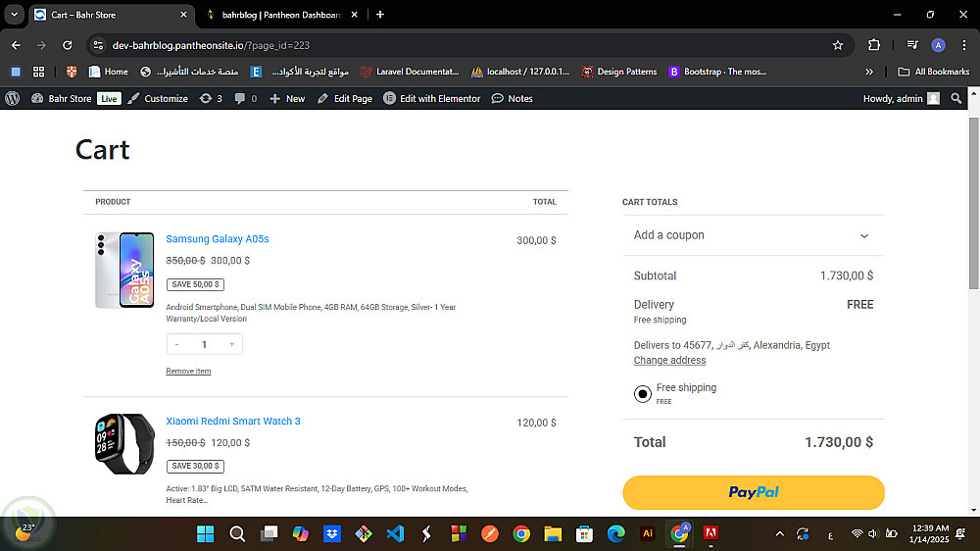Image resolution: width=980 pixels, height=551 pixels.
Task: Open the All Bookmarks folder
Action: (934, 72)
